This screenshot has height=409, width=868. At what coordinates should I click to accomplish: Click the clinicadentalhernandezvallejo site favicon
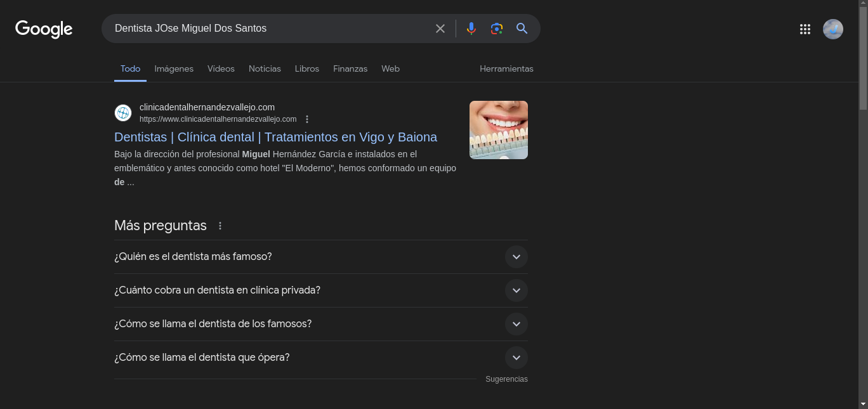pos(123,113)
